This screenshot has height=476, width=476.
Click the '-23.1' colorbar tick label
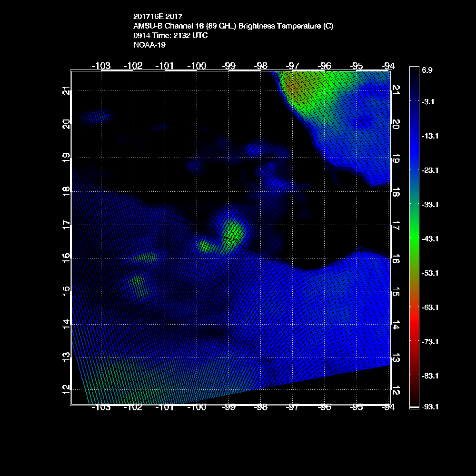pos(430,170)
